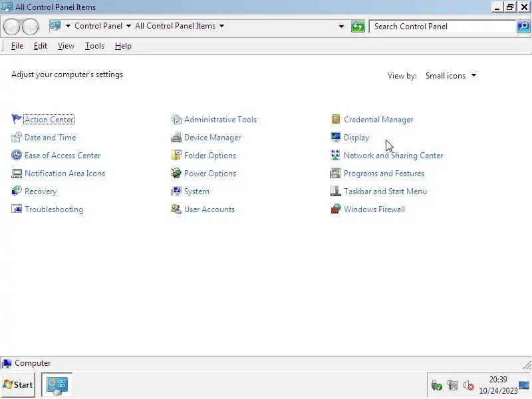This screenshot has width=532, height=399.
Task: Click the Back navigation arrow
Action: click(11, 27)
